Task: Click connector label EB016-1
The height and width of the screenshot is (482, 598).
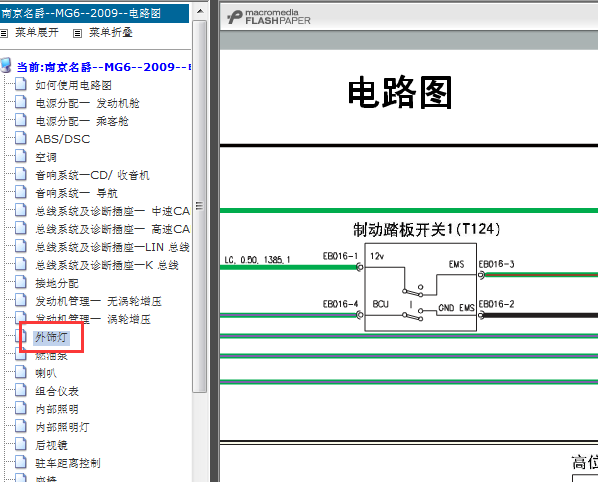Action: coord(340,256)
